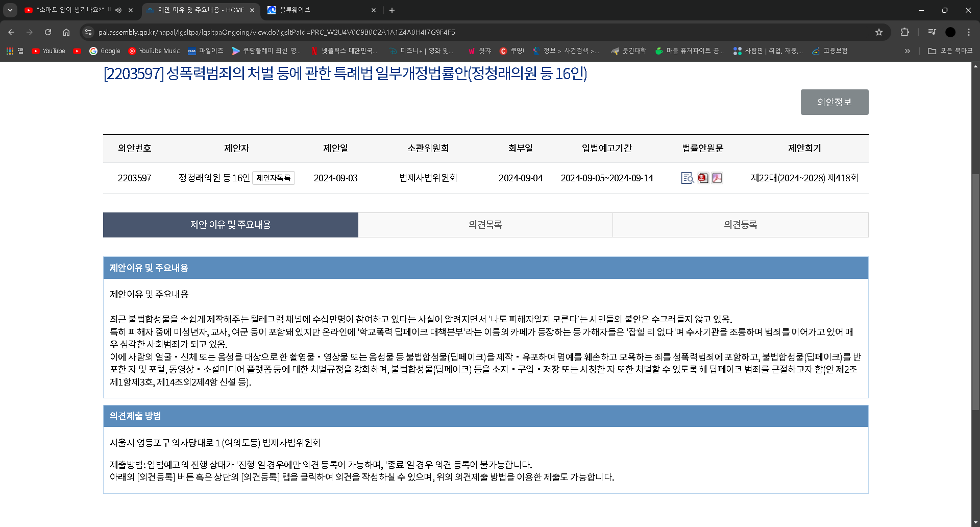This screenshot has width=980, height=527.
Task: Show hidden bookmarks with double chevron
Action: click(x=907, y=51)
